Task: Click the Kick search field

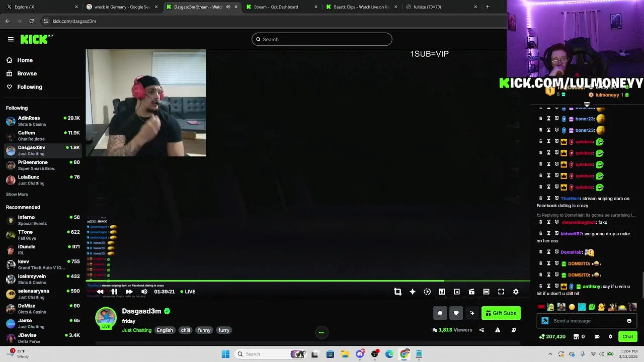Action: tap(322, 39)
